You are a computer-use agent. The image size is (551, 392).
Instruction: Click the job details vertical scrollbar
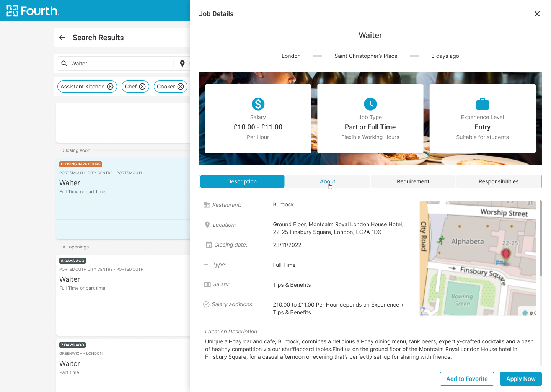540,238
